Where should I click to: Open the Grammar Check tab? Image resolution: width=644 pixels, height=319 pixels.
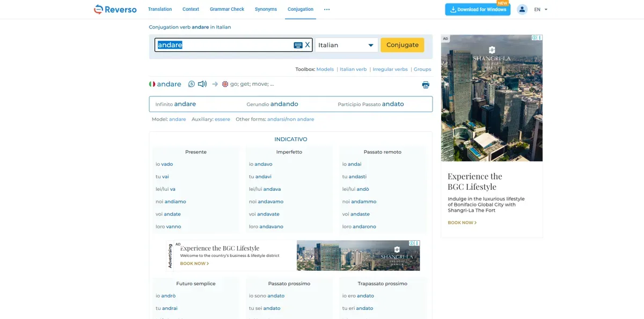tap(227, 9)
